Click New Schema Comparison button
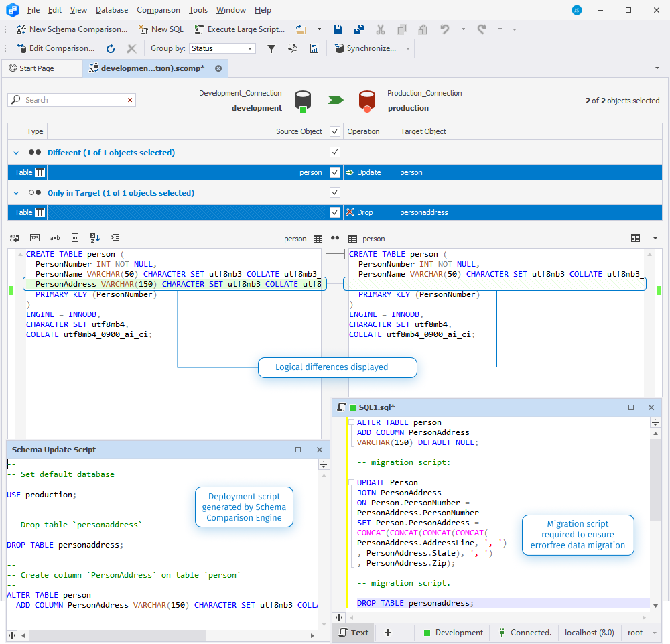Image resolution: width=670 pixels, height=644 pixels. tap(72, 29)
